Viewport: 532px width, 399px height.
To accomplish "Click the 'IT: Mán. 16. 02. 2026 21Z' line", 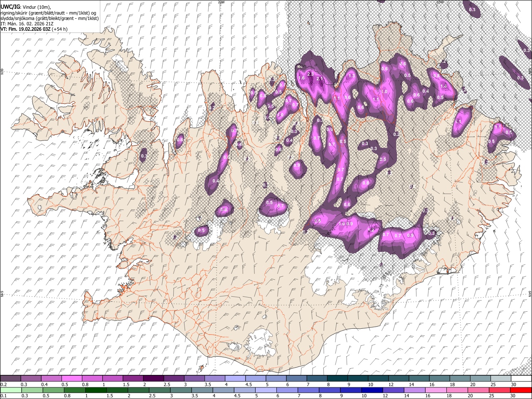I will [x=27, y=24].
